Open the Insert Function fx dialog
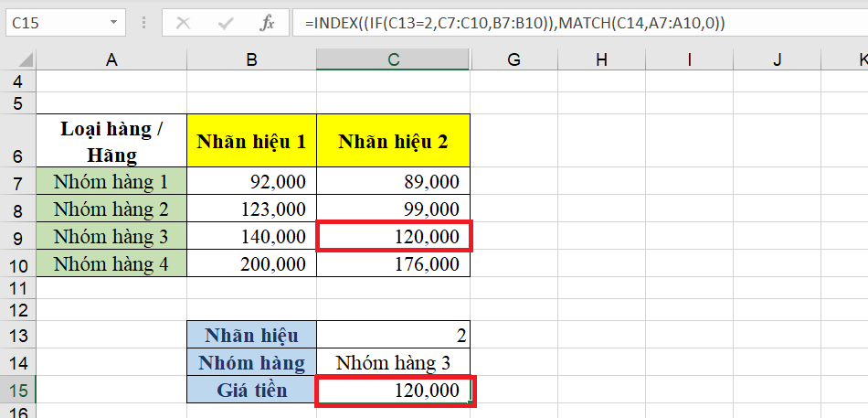Screen dimensions: 868x418 click(x=267, y=23)
